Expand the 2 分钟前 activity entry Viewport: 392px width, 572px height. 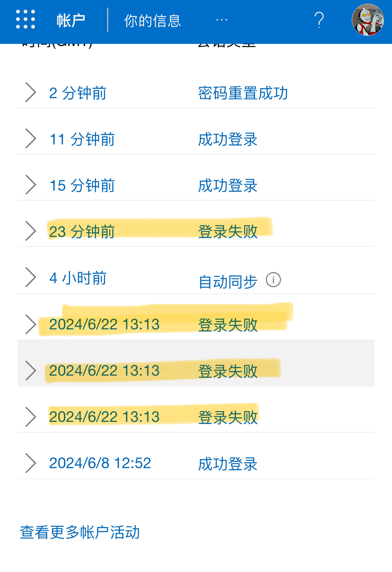[x=31, y=92]
